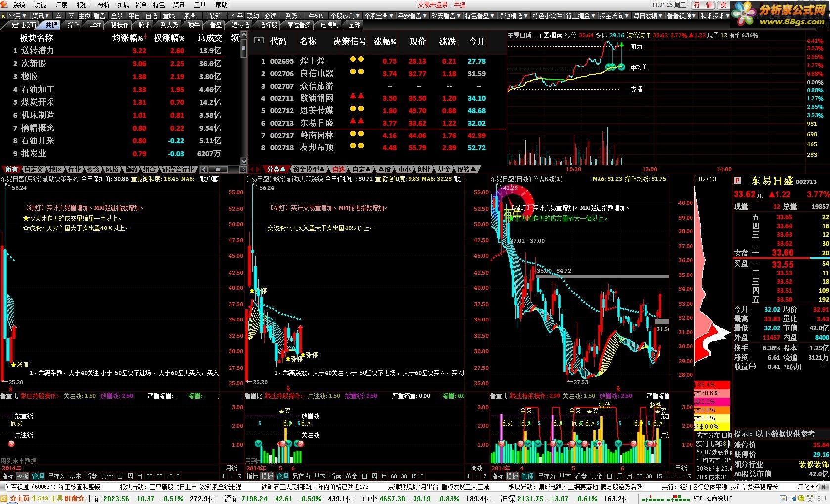Switch to the 腾讯 tab

(x=144, y=25)
